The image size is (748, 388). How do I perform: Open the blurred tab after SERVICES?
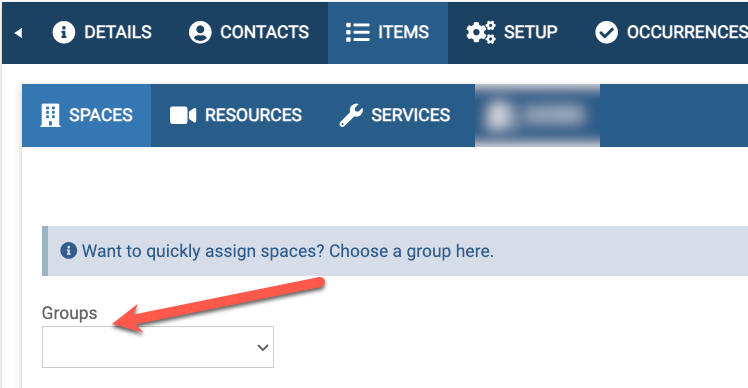(537, 115)
